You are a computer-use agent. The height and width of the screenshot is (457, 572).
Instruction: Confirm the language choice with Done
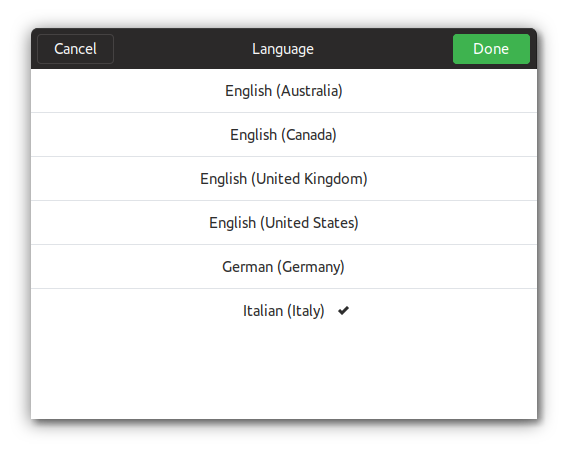[491, 49]
